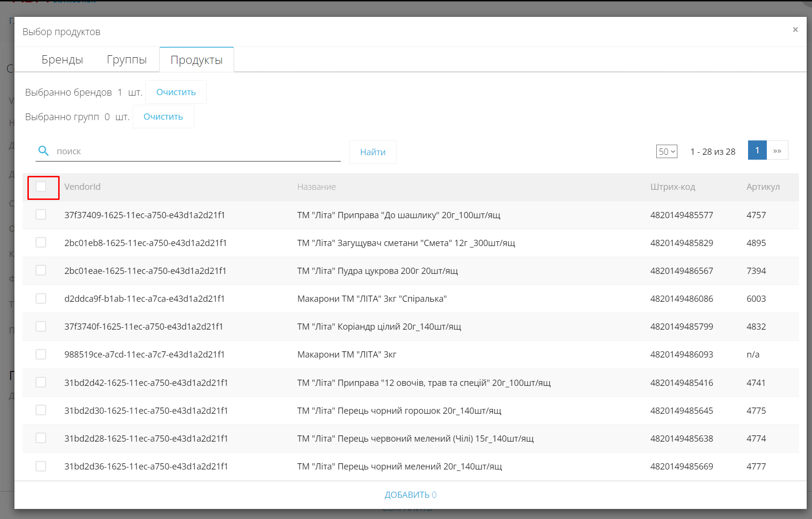This screenshot has width=812, height=519.
Task: Clear selected groups with Очистить
Action: point(163,117)
